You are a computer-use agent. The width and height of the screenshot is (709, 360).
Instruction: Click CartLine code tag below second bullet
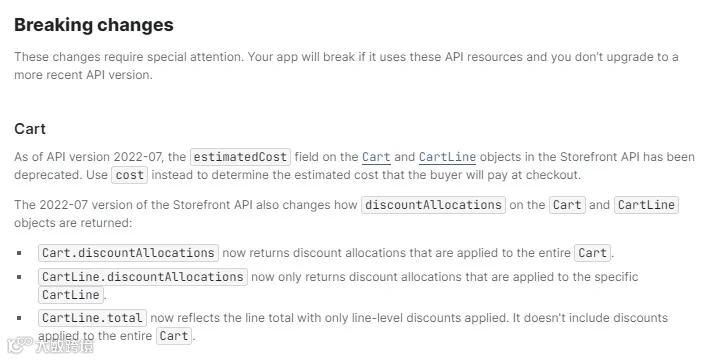tap(71, 295)
